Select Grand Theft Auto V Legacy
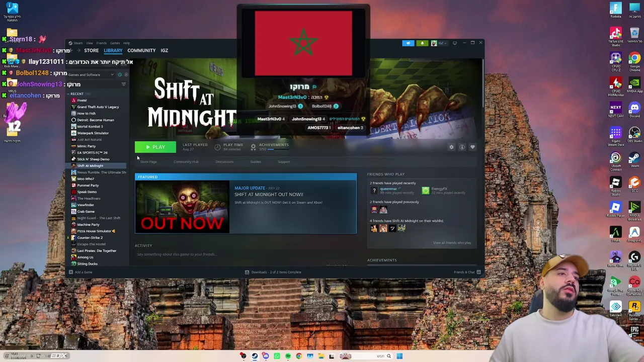 pos(98,107)
